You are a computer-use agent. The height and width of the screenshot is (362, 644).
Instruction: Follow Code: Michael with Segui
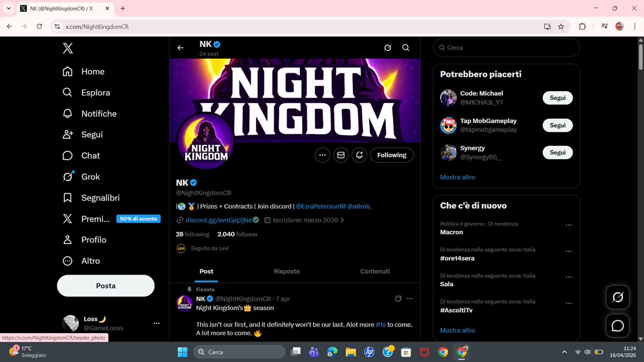click(558, 98)
